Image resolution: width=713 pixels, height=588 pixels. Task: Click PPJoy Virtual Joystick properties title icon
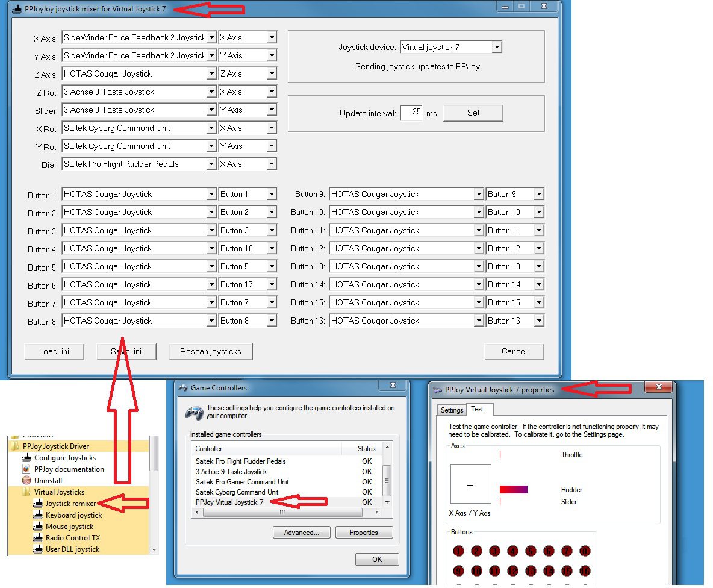(x=437, y=390)
